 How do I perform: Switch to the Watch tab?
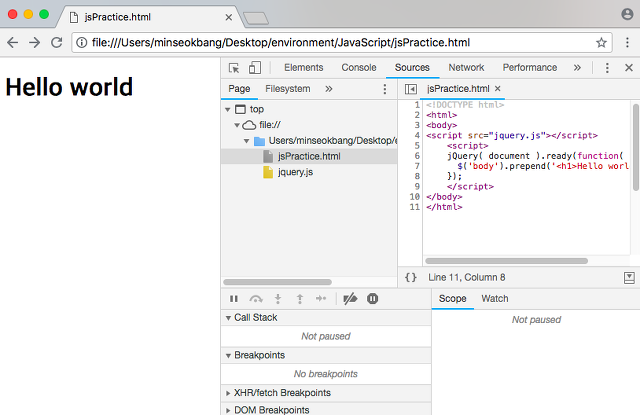coord(495,299)
